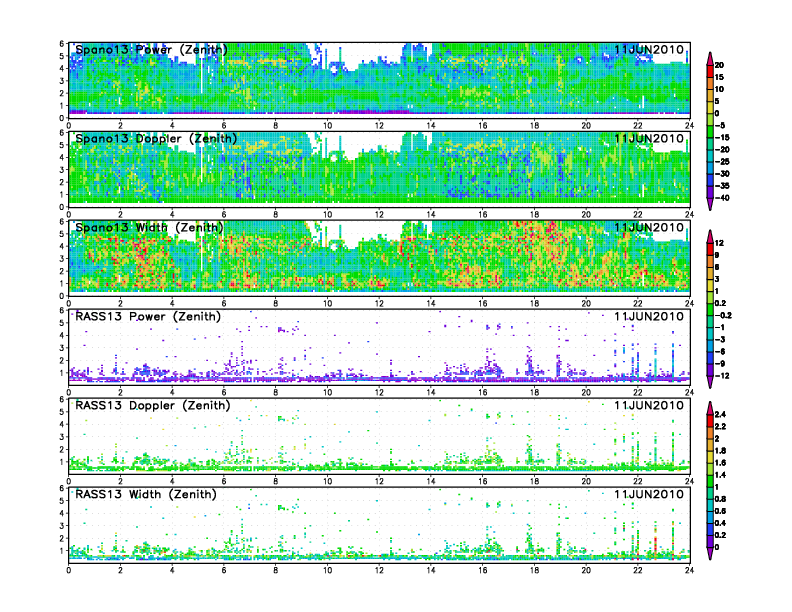
Task: Click the purple bottom arrow of bottom colorbar
Action: (710, 555)
